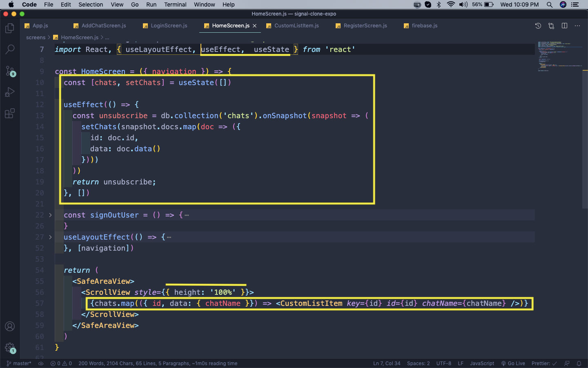Open the Selection menu
588x368 pixels.
click(x=91, y=4)
